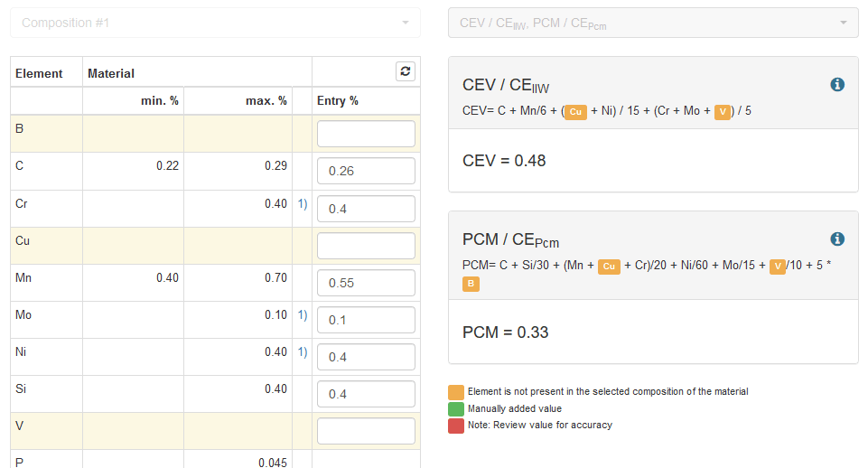This screenshot has width=868, height=468.
Task: Open info icon for PCM / CEPcm
Action: (837, 239)
